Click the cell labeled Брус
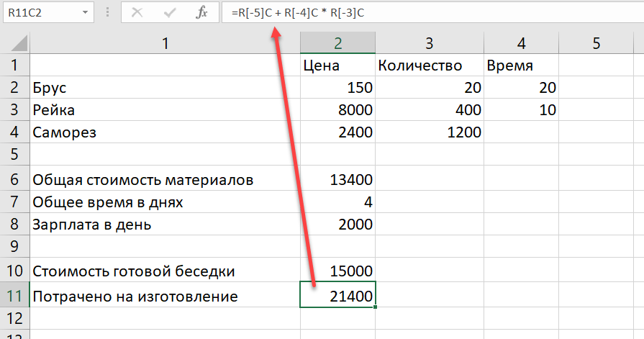Screen dimensions: 644x339 tap(165, 88)
